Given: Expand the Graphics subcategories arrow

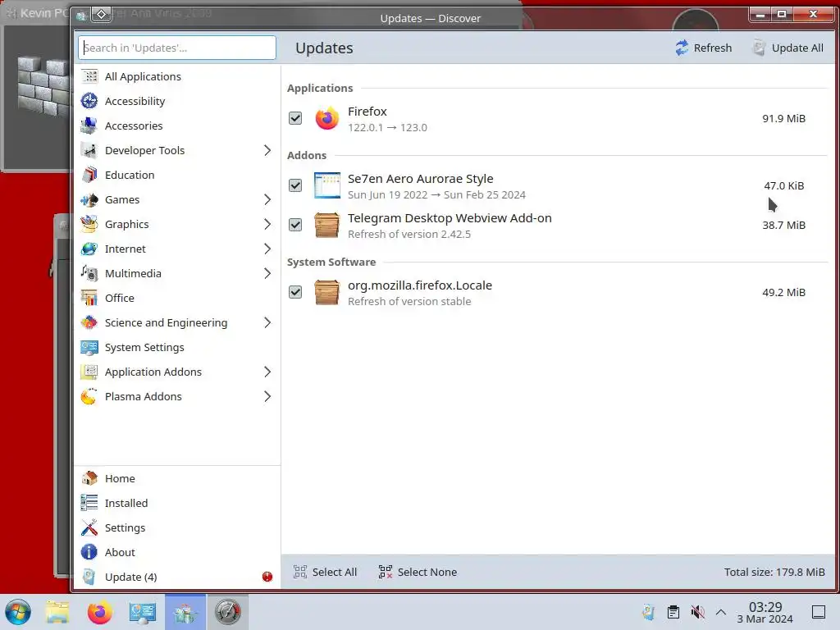Looking at the screenshot, I should tap(267, 225).
